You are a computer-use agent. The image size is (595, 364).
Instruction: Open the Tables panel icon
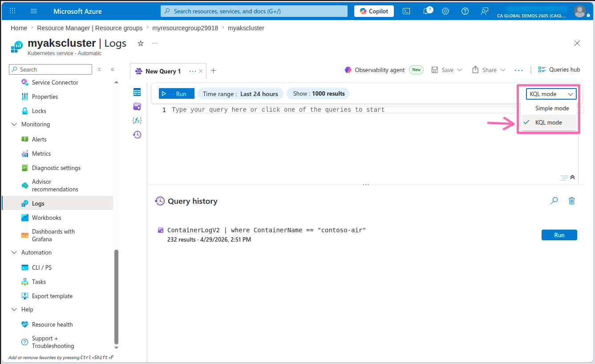tap(137, 92)
